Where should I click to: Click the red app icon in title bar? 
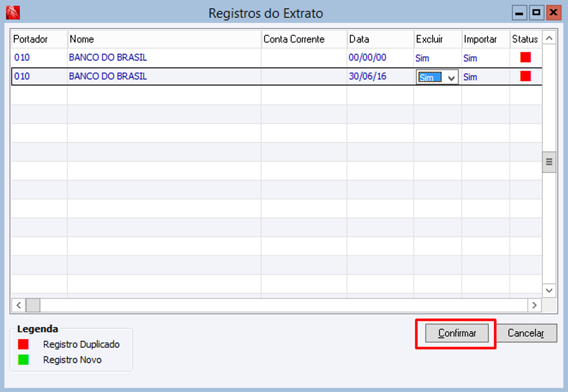13,13
